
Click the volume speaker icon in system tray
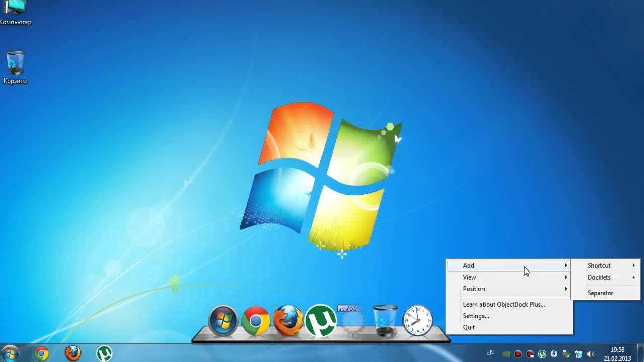click(591, 354)
